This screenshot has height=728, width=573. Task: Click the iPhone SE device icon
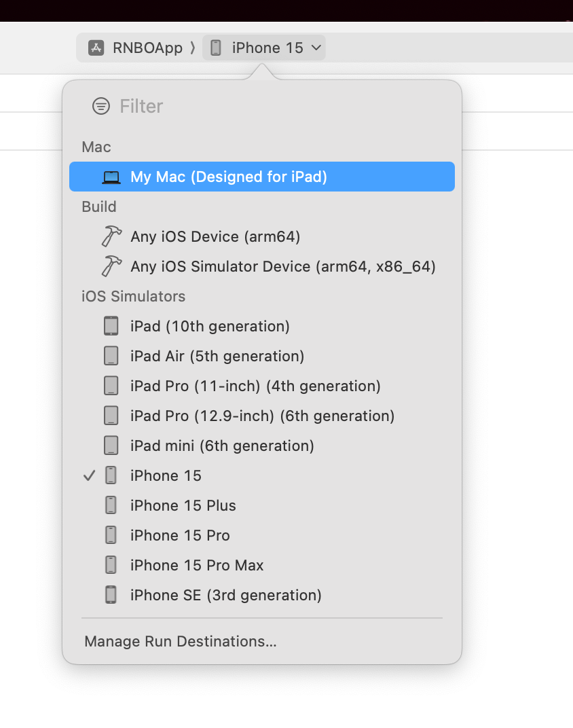(111, 595)
